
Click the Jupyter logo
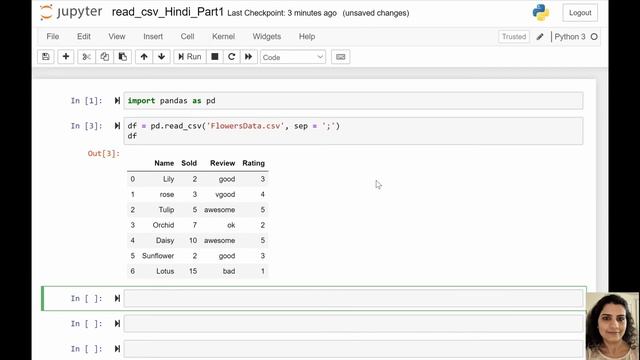(71, 12)
